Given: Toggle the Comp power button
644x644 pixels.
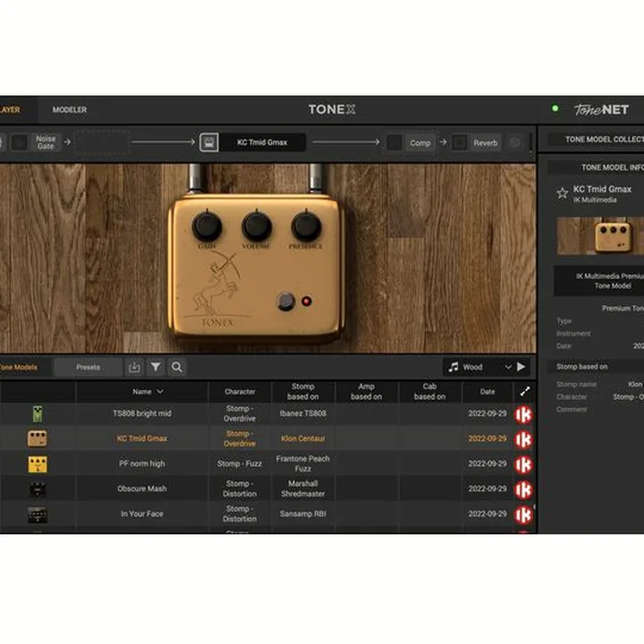Looking at the screenshot, I should pyautogui.click(x=394, y=143).
